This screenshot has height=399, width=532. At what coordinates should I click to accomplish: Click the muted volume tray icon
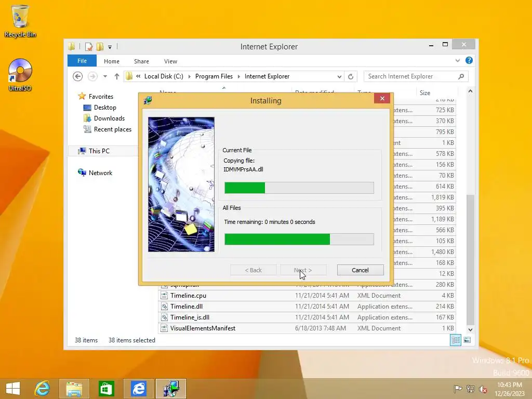click(483, 389)
